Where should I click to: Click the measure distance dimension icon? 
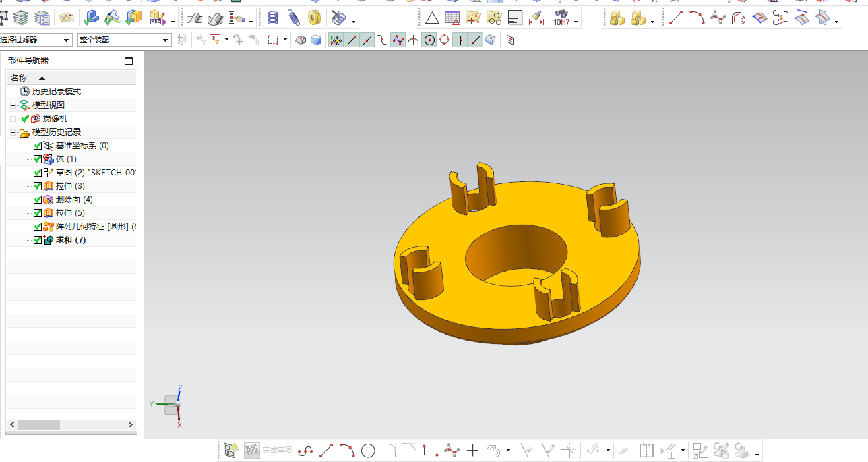click(536, 18)
